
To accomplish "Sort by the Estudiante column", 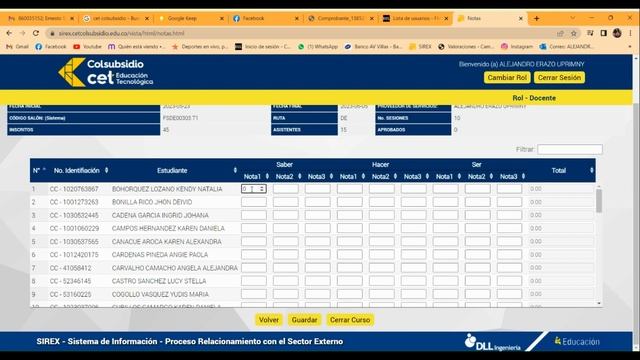I will (175, 170).
